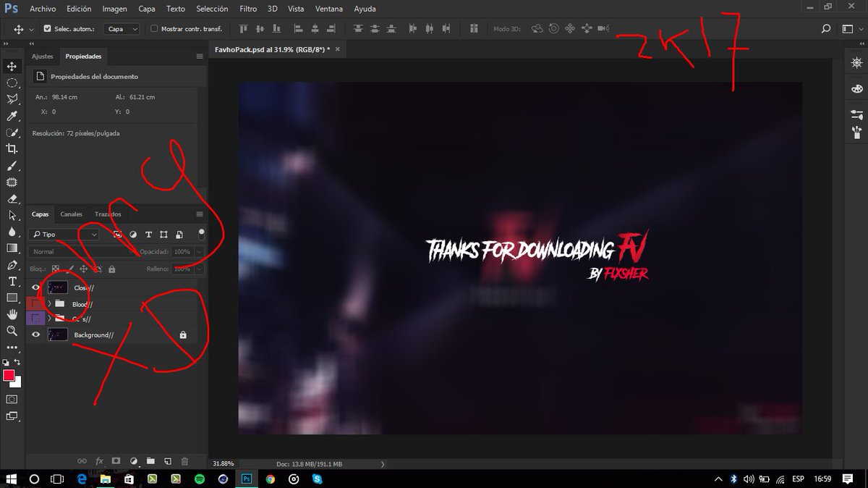Select the Horizontal Type tool
Image resolution: width=868 pixels, height=488 pixels.
coord(12,281)
